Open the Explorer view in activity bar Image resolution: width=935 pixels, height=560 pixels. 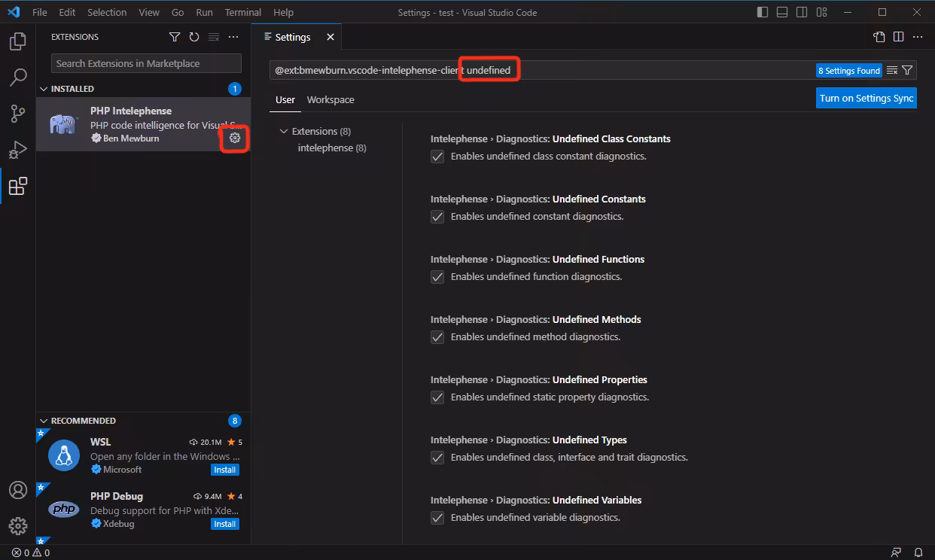pyautogui.click(x=18, y=41)
